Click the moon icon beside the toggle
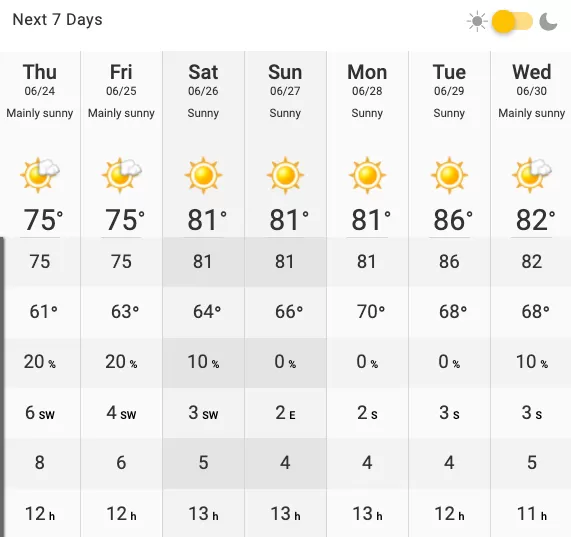 [548, 21]
